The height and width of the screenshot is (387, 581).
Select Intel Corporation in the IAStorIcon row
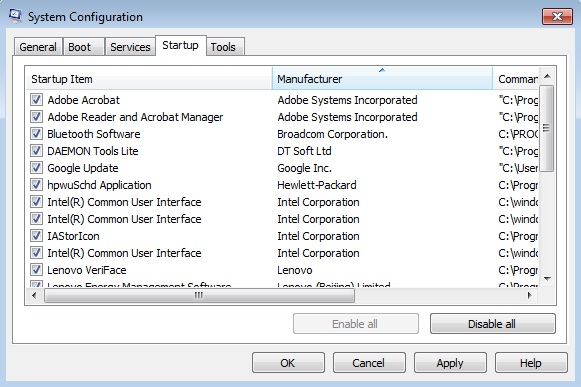pyautogui.click(x=318, y=236)
